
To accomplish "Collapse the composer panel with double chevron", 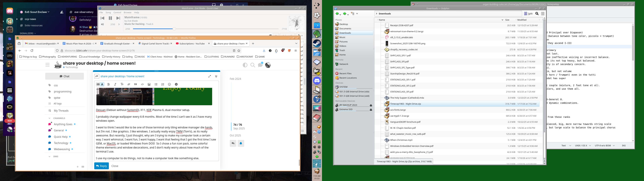I will click(x=216, y=76).
